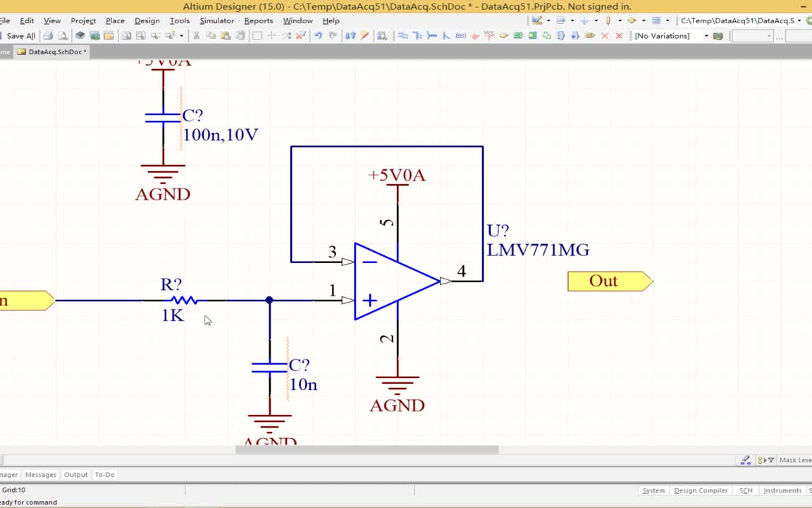Switch to the Messages panel tab

click(x=40, y=474)
